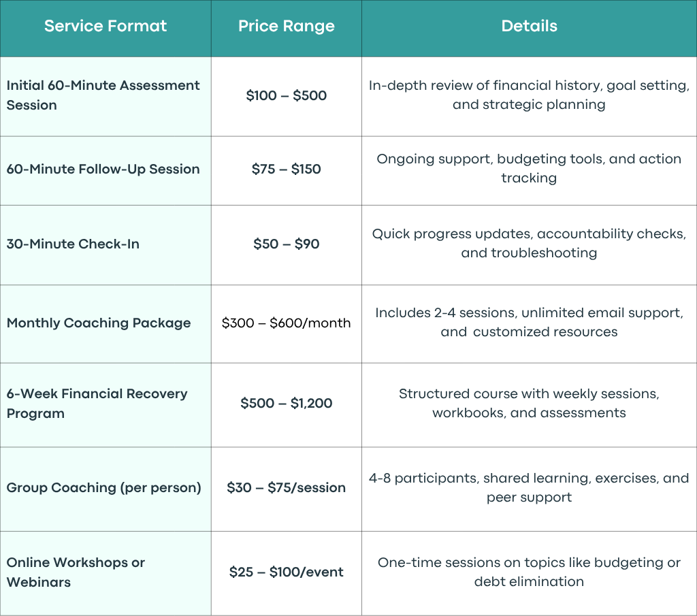Click the Price Range column header

click(287, 27)
